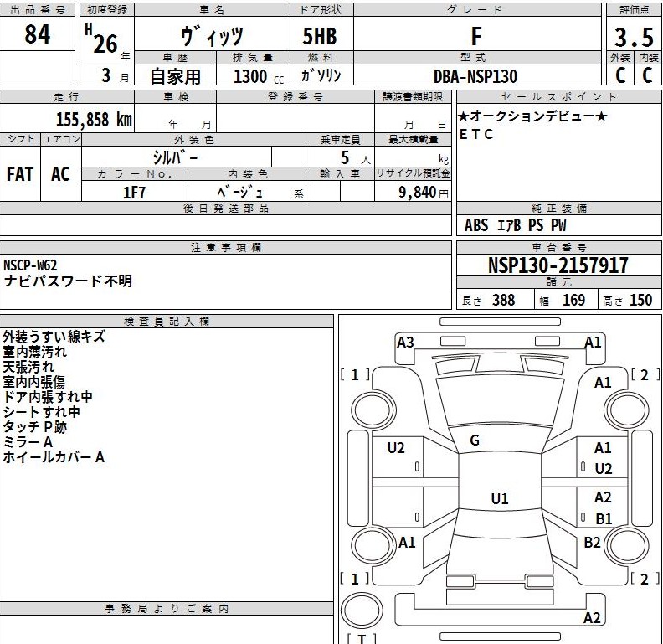The image size is (663, 644).
Task: Select the recycle deposit 9,840円
Action: pos(424,193)
